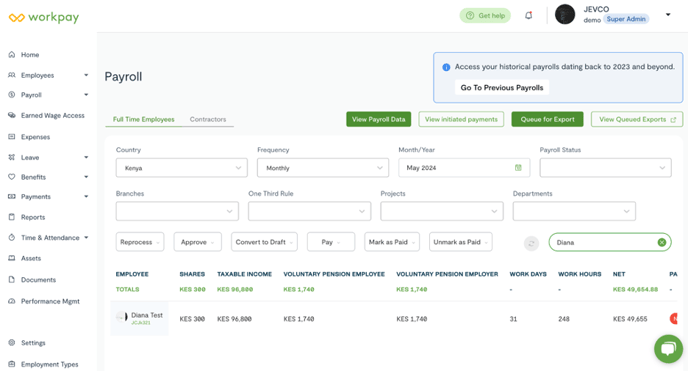
Task: Open Settings gear in sidebar
Action: 12,342
